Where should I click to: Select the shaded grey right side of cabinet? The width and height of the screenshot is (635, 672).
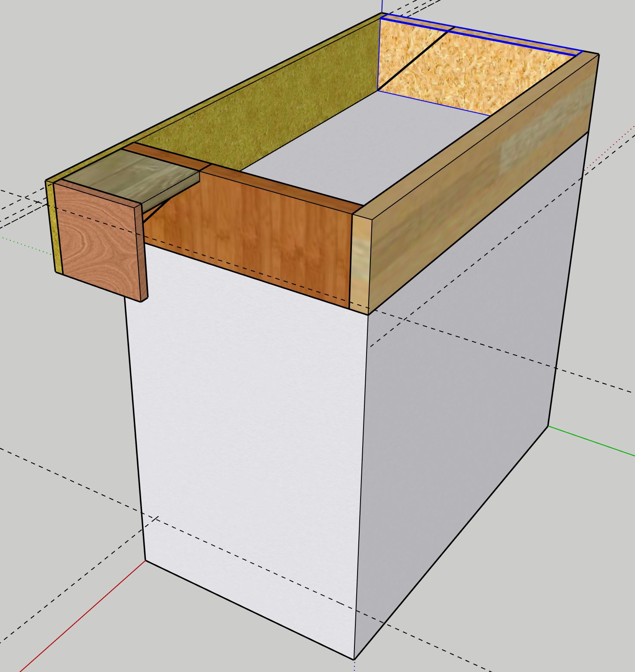click(x=465, y=387)
